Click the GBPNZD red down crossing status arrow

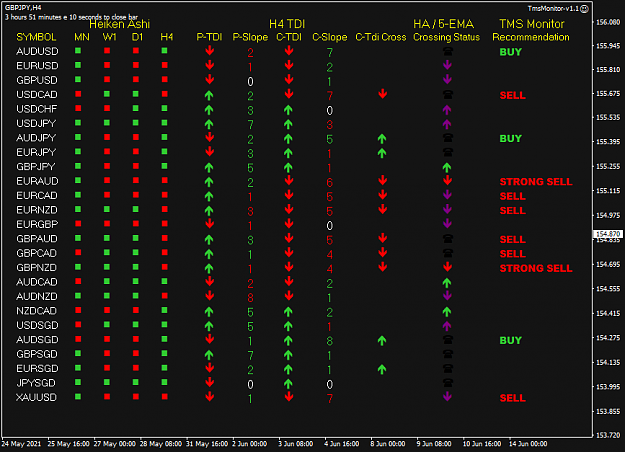point(448,267)
